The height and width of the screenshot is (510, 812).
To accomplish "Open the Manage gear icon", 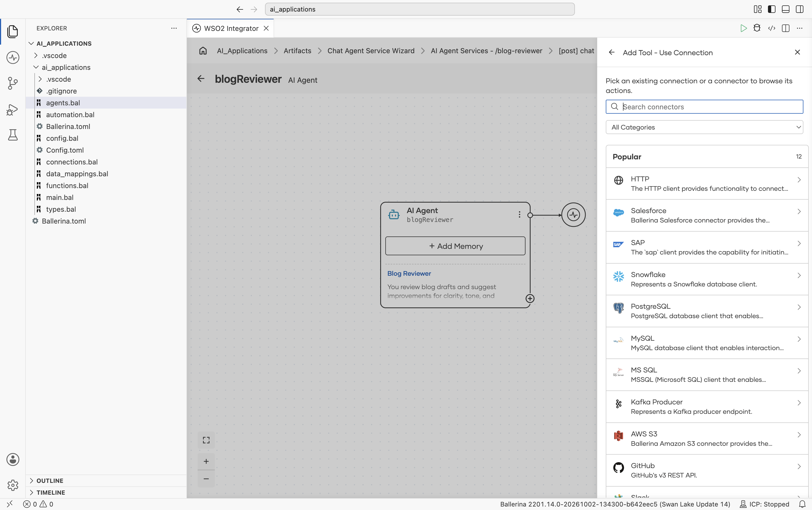I will (x=12, y=485).
